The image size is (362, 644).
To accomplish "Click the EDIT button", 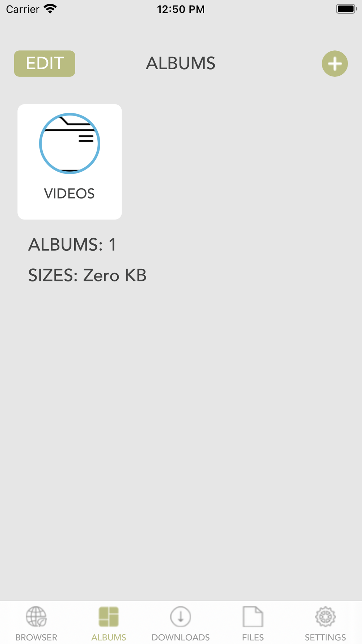I will pyautogui.click(x=45, y=63).
